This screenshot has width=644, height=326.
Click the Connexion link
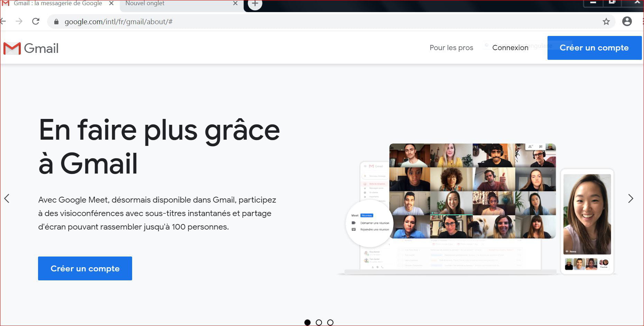pyautogui.click(x=510, y=48)
